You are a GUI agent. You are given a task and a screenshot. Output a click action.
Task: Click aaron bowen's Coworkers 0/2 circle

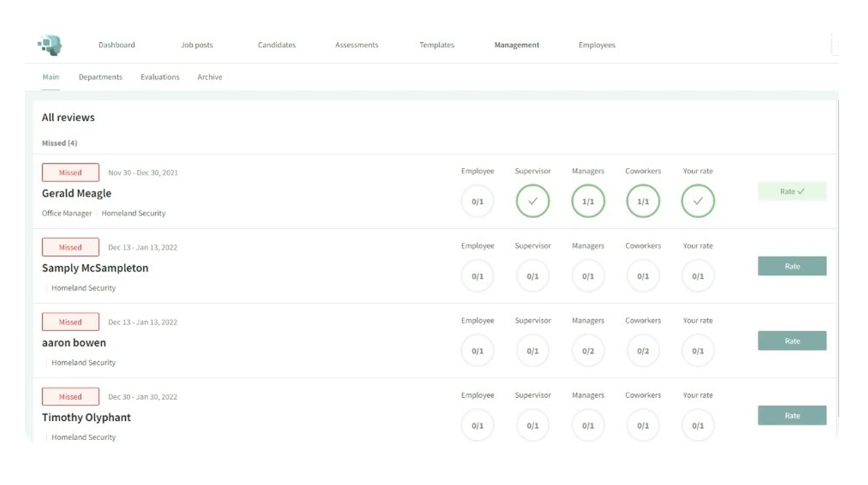tap(643, 351)
